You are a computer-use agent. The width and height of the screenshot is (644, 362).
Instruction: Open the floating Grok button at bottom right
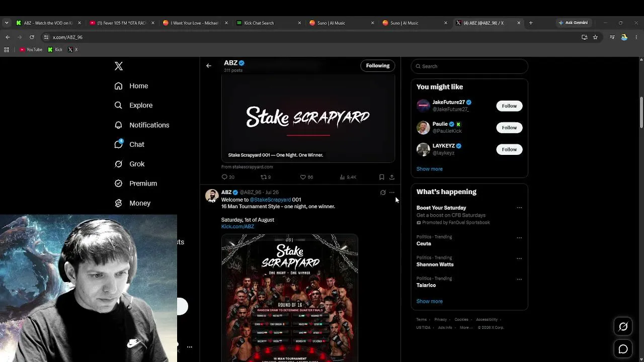pos(623,327)
